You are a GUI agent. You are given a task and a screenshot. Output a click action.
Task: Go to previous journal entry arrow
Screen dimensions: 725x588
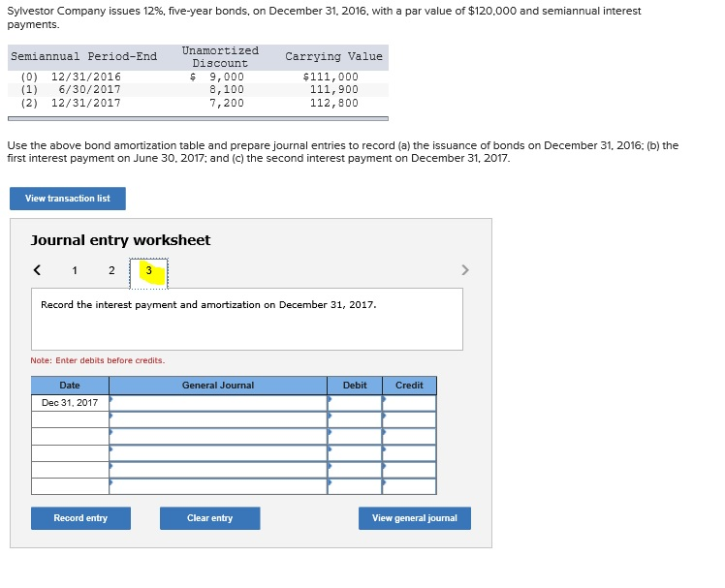(38, 270)
